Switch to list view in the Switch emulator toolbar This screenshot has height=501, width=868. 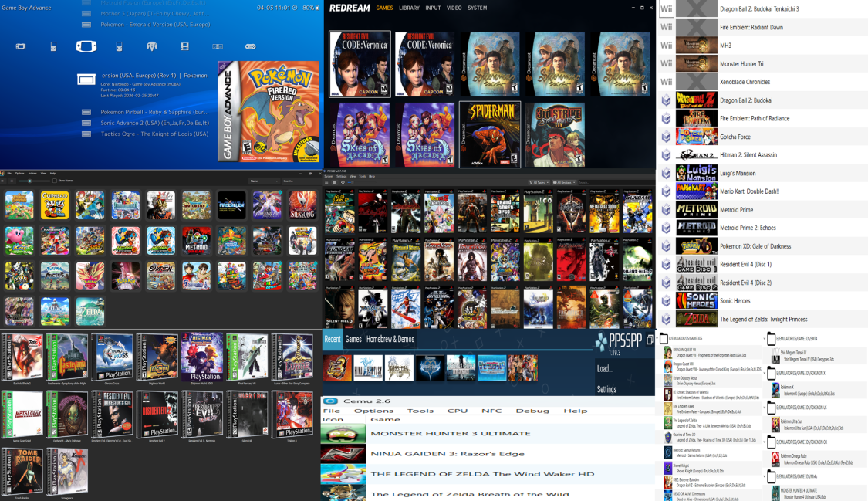(x=2, y=181)
